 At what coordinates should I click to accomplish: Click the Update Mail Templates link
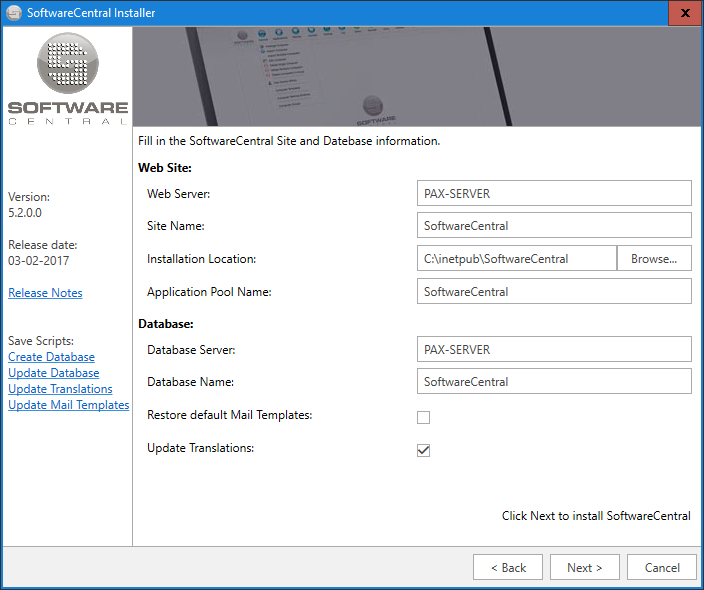(68, 405)
